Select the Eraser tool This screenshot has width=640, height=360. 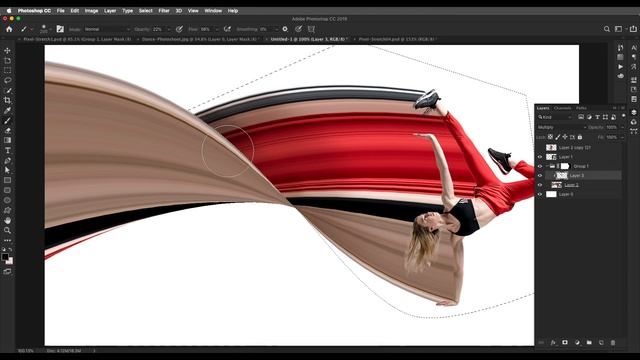tap(7, 131)
